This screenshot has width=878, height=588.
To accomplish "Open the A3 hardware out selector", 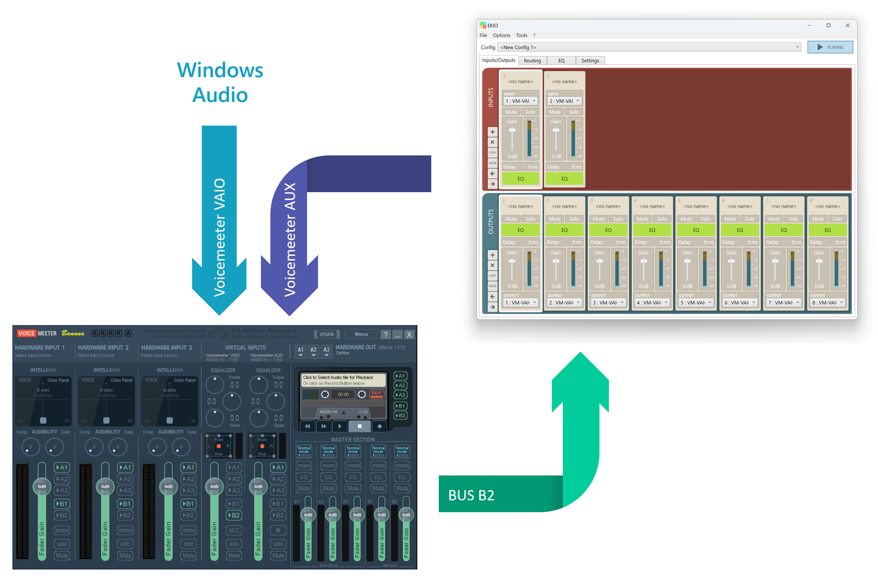I will pyautogui.click(x=327, y=351).
